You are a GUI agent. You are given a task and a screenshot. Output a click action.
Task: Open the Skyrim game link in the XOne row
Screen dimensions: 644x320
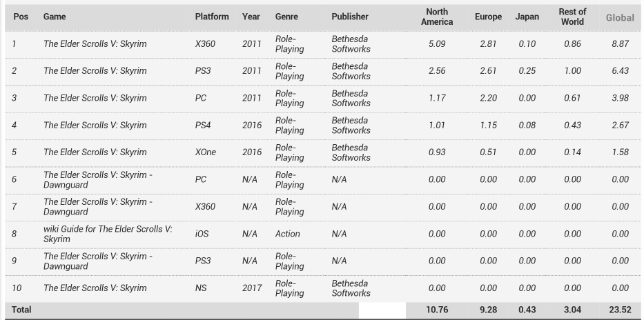tap(95, 152)
